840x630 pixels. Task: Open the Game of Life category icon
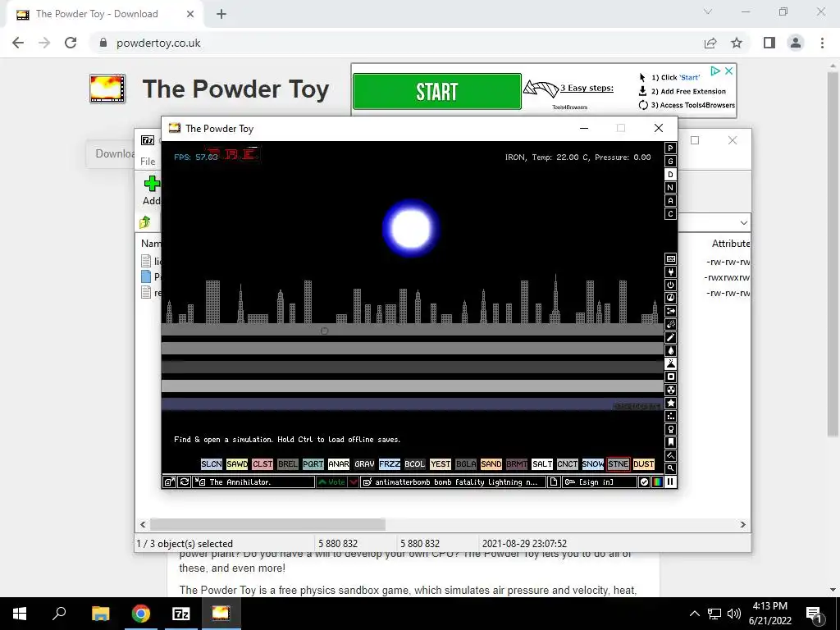[x=670, y=416]
